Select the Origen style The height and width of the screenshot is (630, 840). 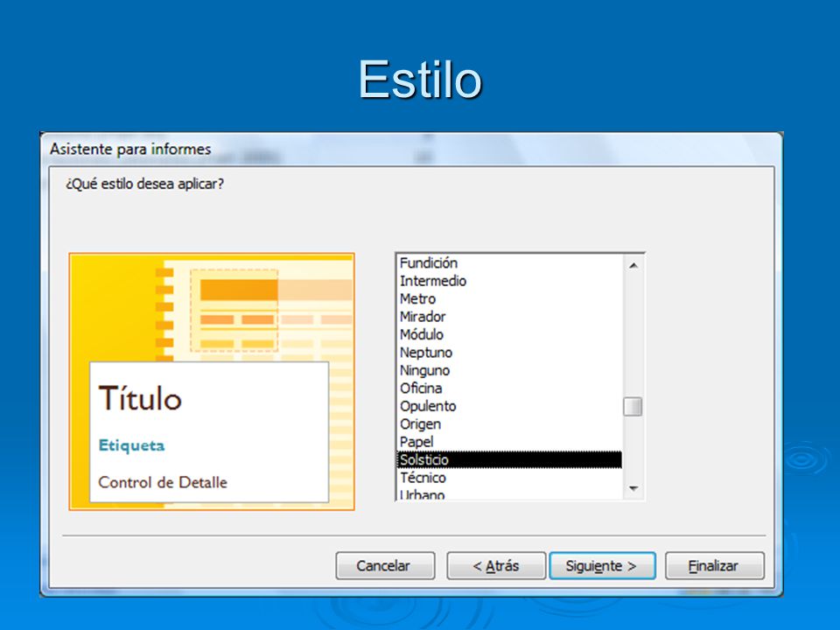point(509,423)
